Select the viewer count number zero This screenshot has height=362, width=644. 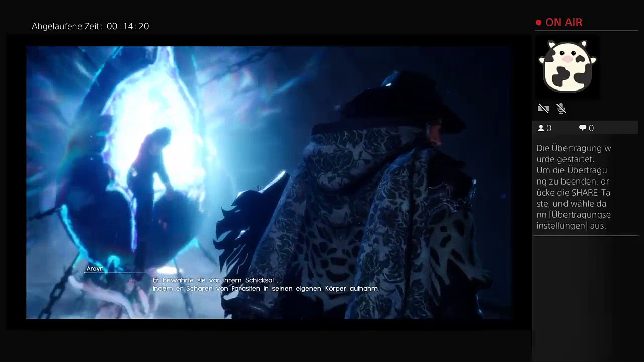[x=549, y=128]
